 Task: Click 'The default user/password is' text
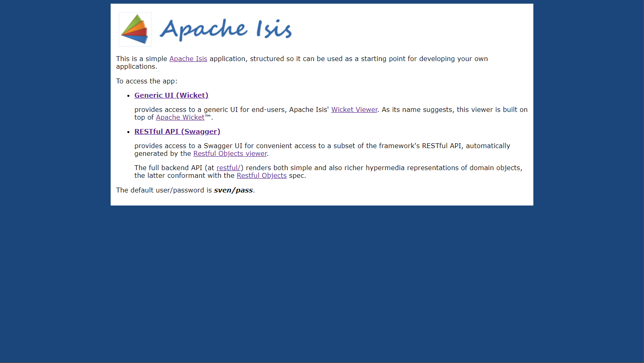point(164,190)
